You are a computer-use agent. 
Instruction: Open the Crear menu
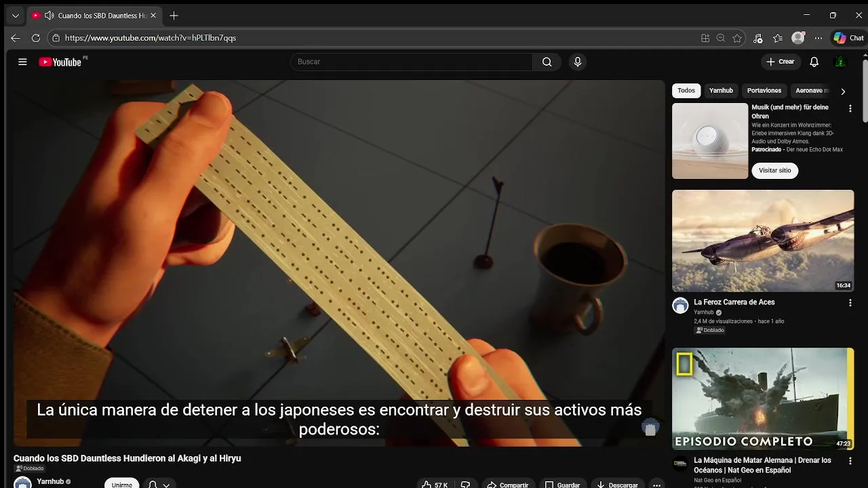pyautogui.click(x=780, y=62)
